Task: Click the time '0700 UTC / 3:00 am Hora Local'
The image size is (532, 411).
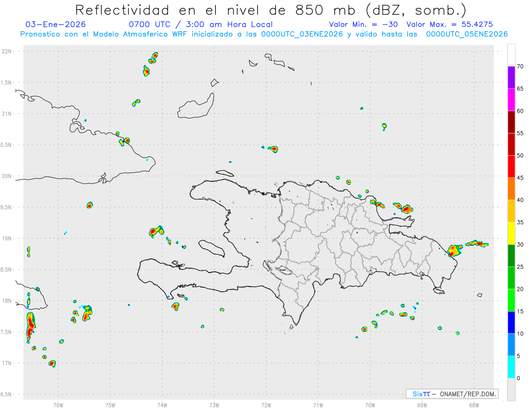Action: pos(200,24)
